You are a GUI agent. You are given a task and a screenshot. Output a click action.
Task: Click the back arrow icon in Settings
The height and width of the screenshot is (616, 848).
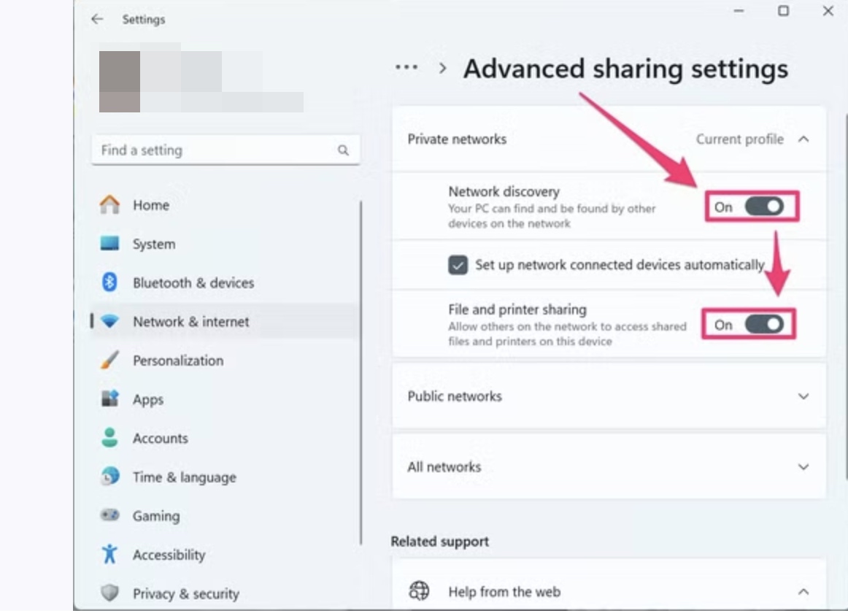click(97, 20)
